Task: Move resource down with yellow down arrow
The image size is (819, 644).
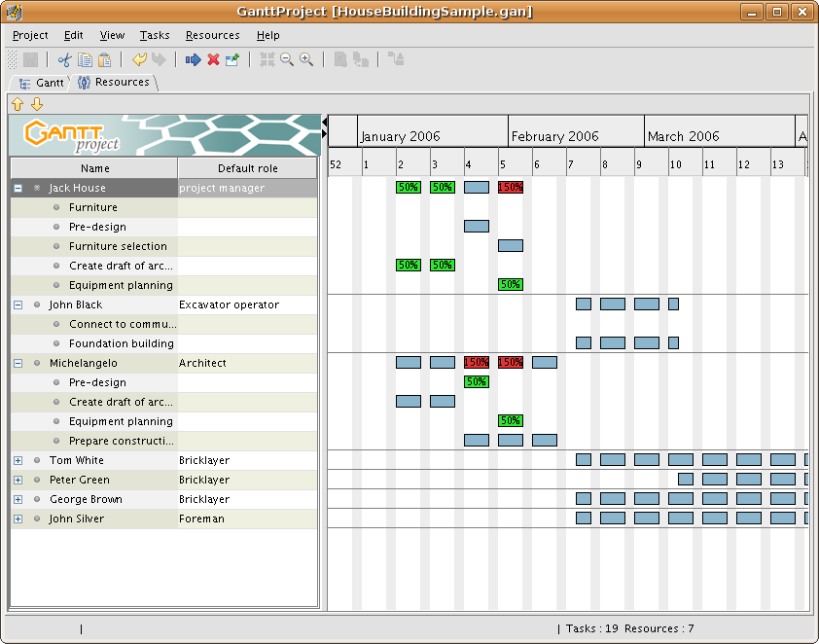Action: pos(37,103)
